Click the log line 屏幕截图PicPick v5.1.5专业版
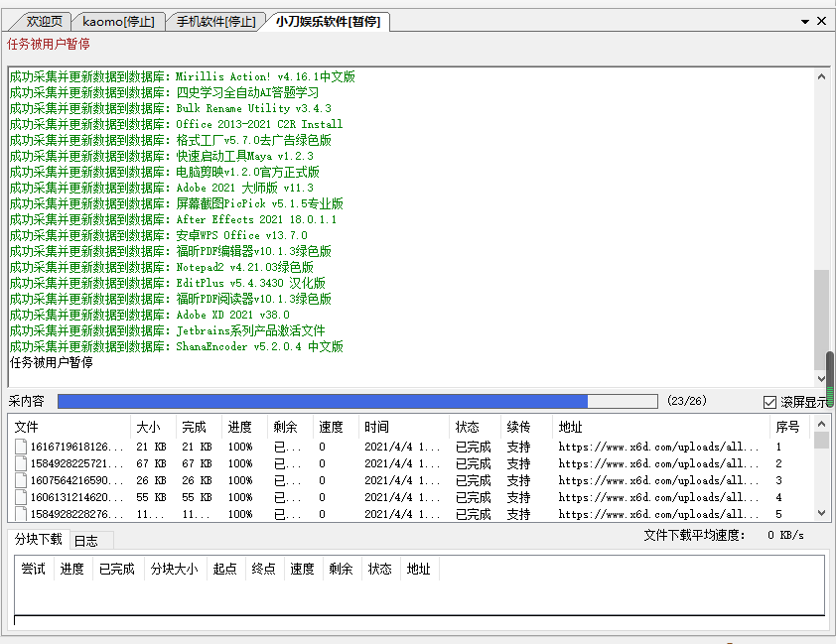 pyautogui.click(x=177, y=203)
